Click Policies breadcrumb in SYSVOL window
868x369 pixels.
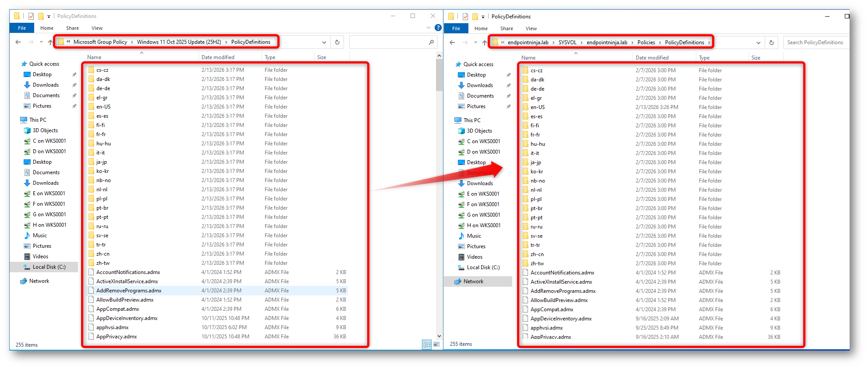646,42
